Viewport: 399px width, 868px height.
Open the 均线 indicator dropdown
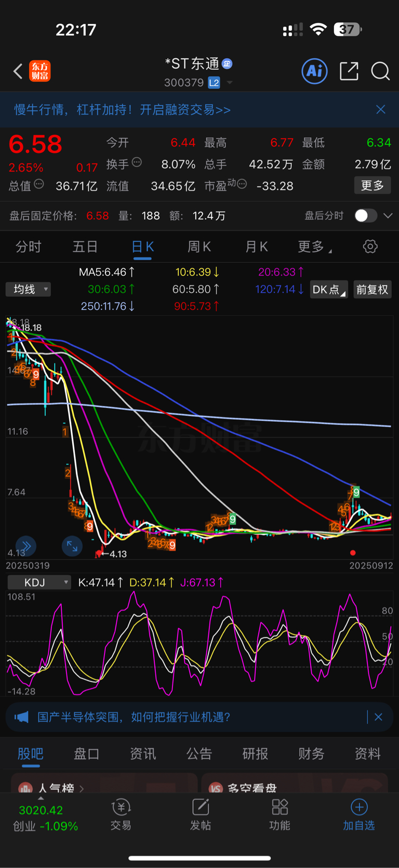coord(28,289)
